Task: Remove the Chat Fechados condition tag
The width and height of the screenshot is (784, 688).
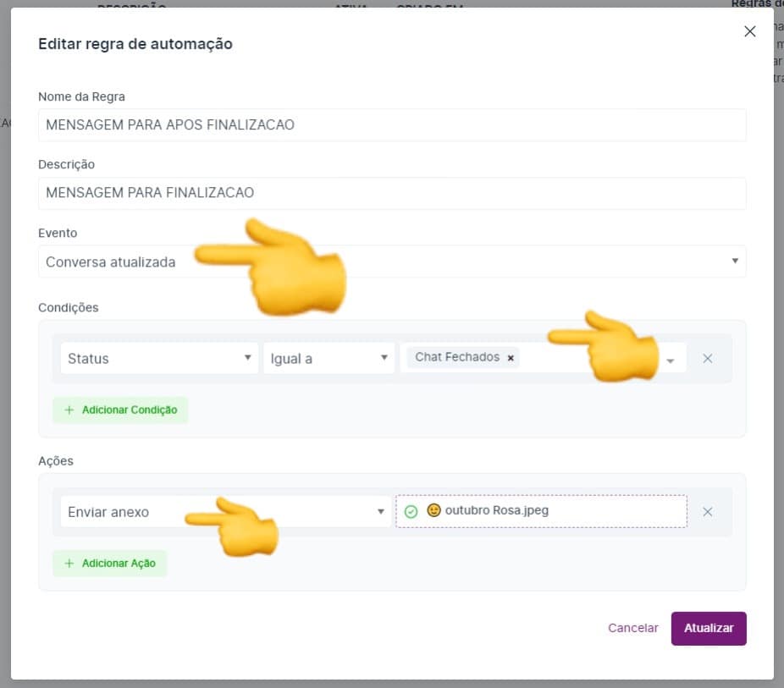Action: click(x=511, y=358)
